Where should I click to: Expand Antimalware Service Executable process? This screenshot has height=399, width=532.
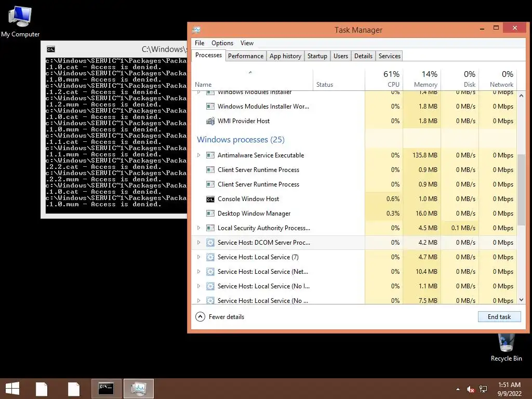[x=199, y=155]
